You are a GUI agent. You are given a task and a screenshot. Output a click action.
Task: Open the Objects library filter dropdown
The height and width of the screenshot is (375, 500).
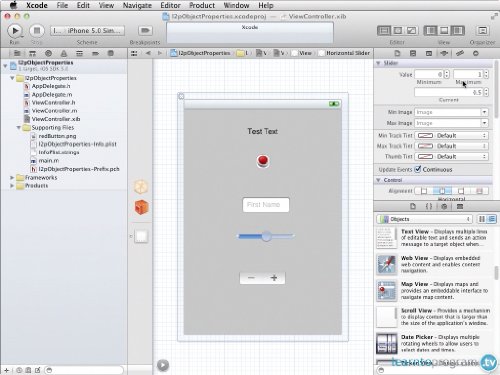coord(424,219)
